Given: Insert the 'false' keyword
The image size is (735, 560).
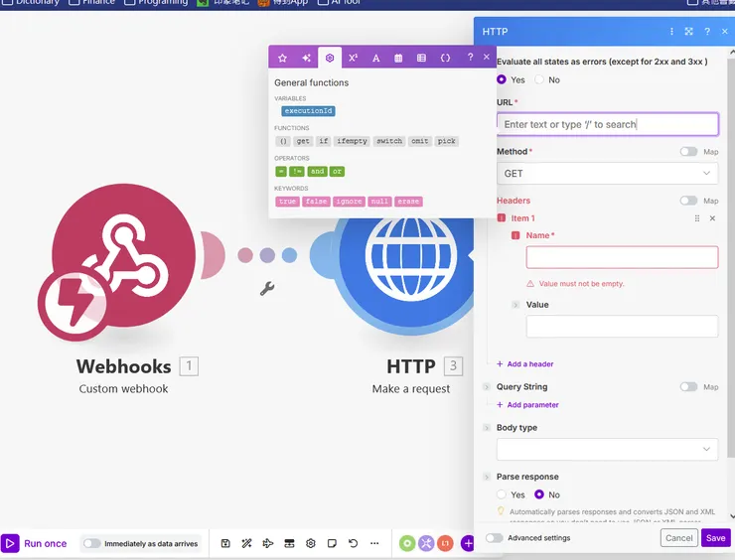Looking at the screenshot, I should pos(316,202).
